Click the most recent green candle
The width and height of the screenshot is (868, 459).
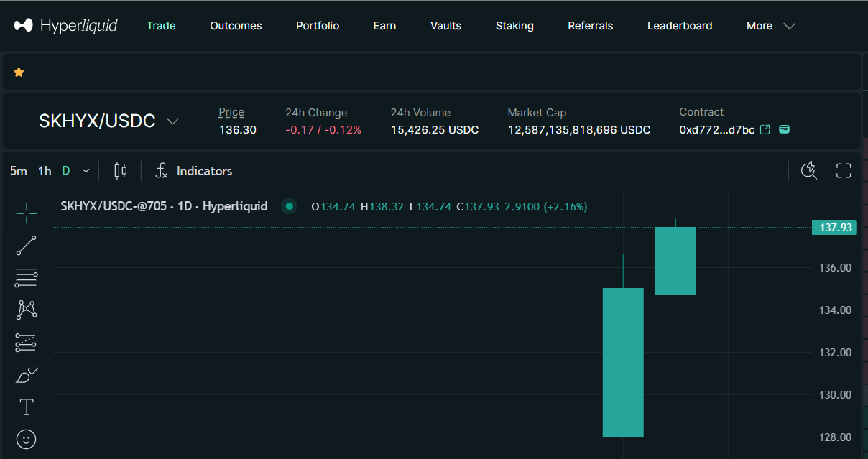click(x=675, y=261)
